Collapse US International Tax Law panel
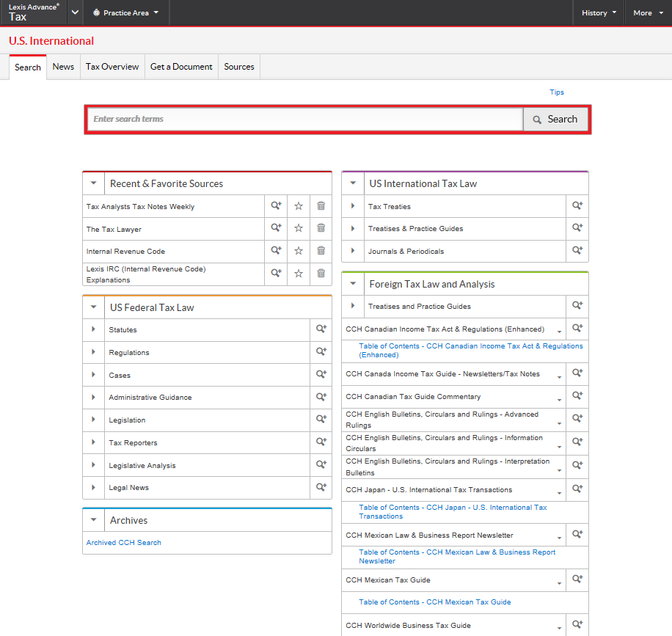Viewport: 672px width, 636px height. click(x=353, y=183)
